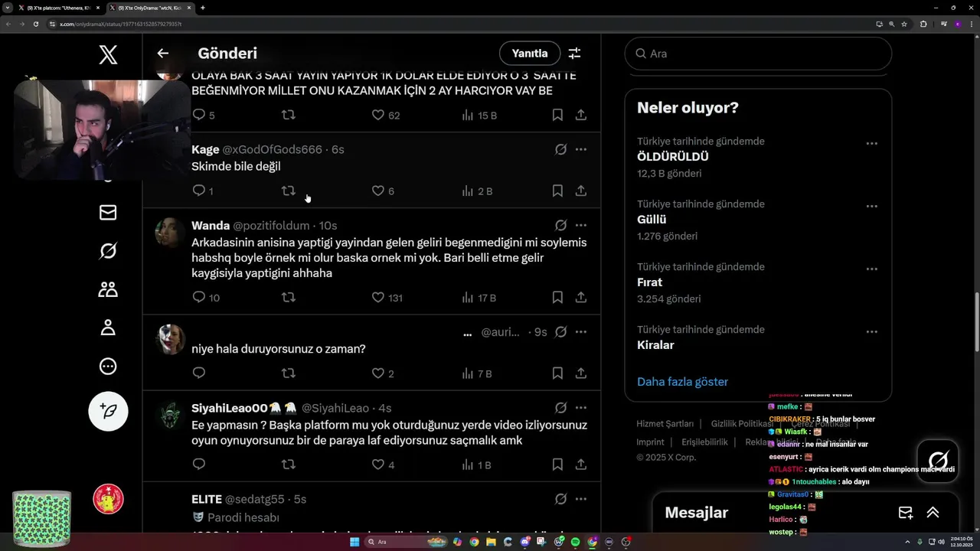
Task: Click Daha fazla göster link
Action: coord(682,381)
